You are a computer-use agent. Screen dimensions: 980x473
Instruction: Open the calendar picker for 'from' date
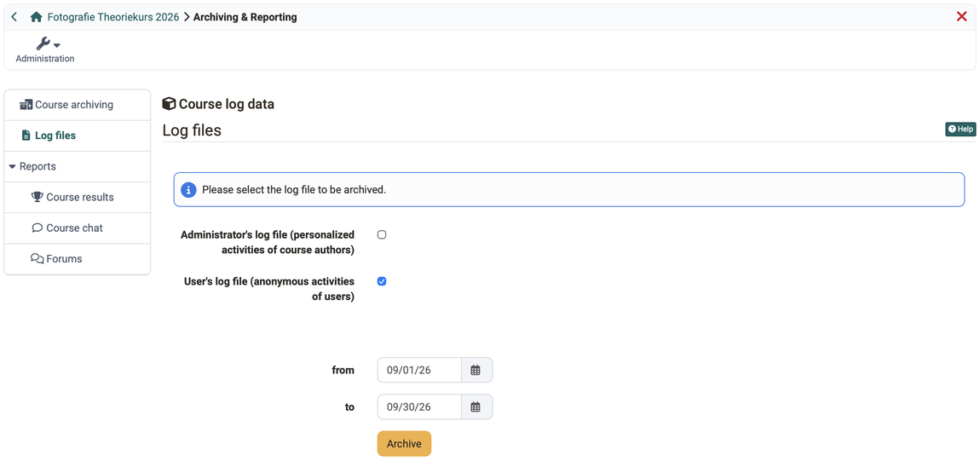[x=477, y=370]
